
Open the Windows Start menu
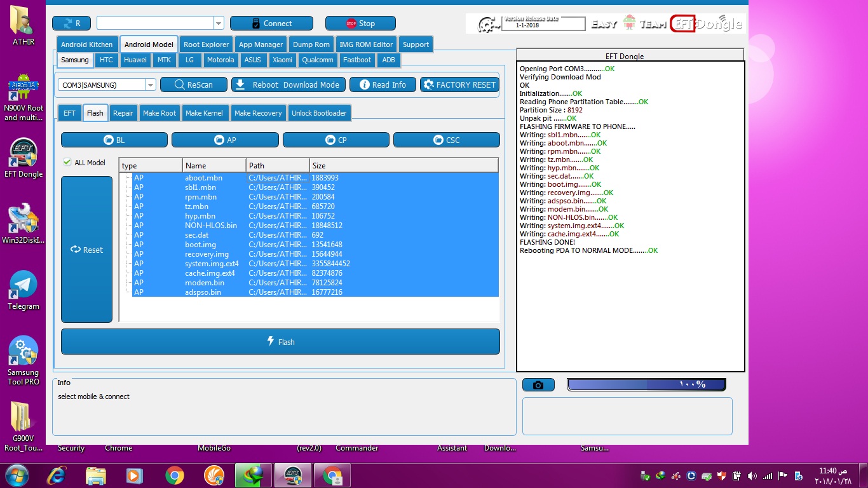click(x=17, y=475)
